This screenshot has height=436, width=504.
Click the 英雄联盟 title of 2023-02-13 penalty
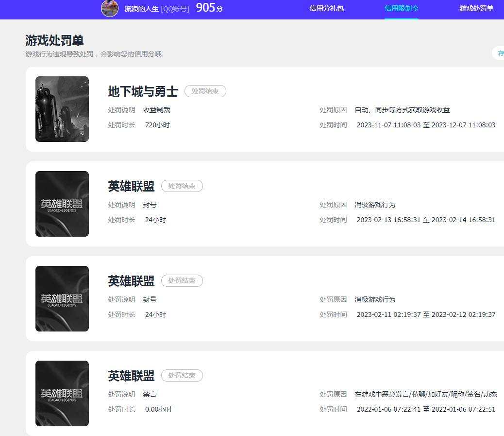pos(131,186)
